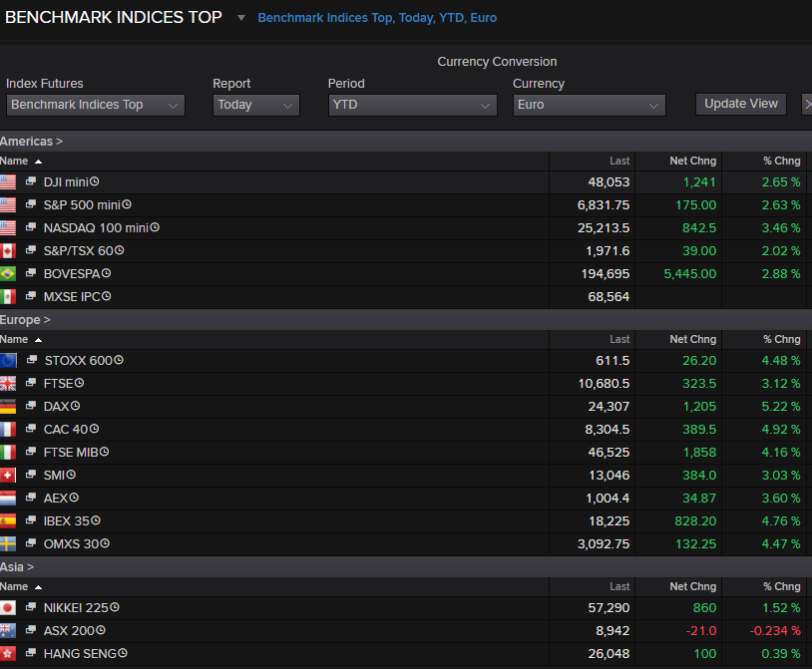Select the DAX last value 24,307
This screenshot has height=669, width=812.
[609, 407]
